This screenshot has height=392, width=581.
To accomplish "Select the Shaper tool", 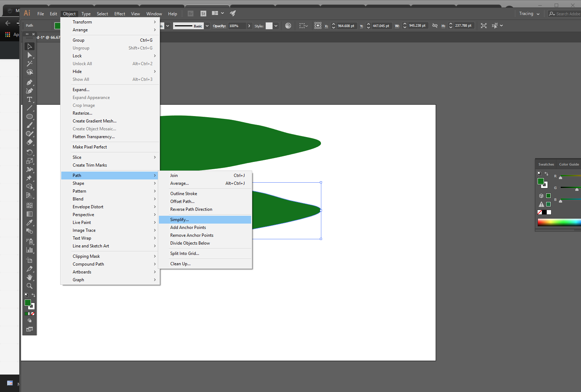I will (30, 134).
